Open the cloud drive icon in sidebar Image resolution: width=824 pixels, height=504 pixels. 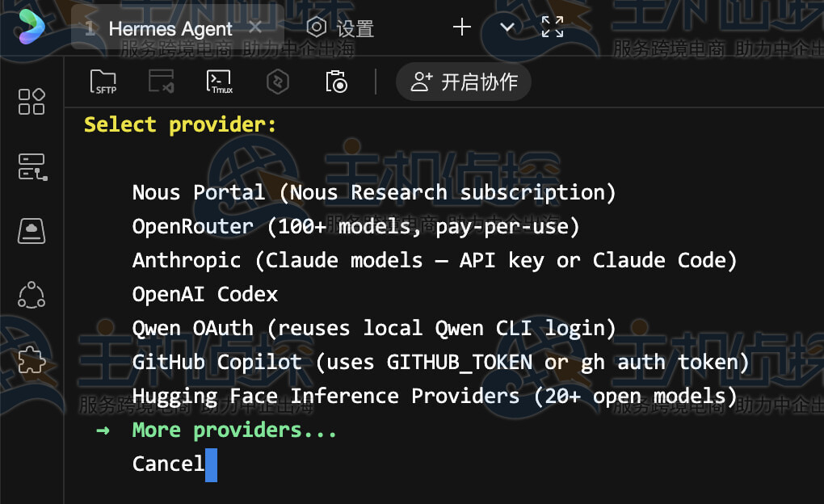(x=32, y=231)
